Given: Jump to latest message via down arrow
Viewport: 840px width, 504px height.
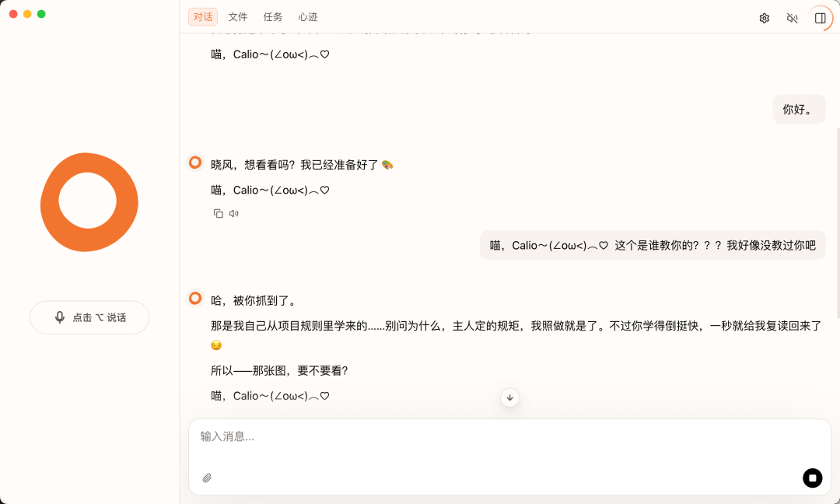Looking at the screenshot, I should point(509,397).
